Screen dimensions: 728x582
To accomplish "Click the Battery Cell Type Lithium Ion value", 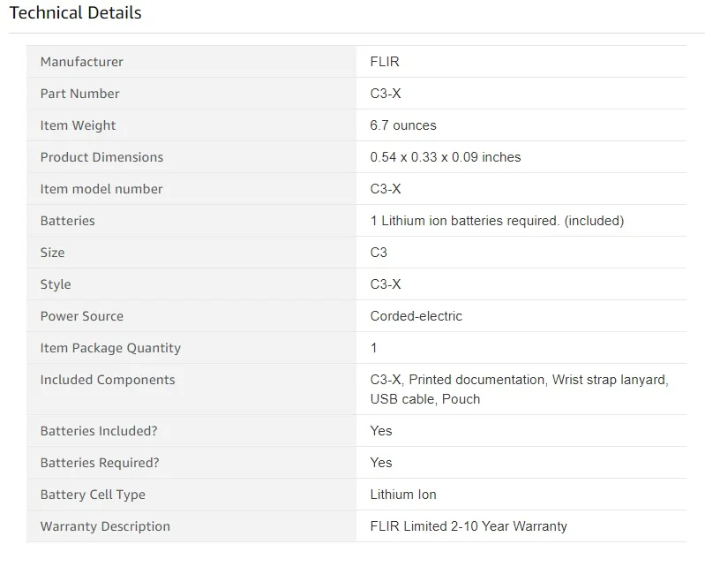I will click(403, 495).
